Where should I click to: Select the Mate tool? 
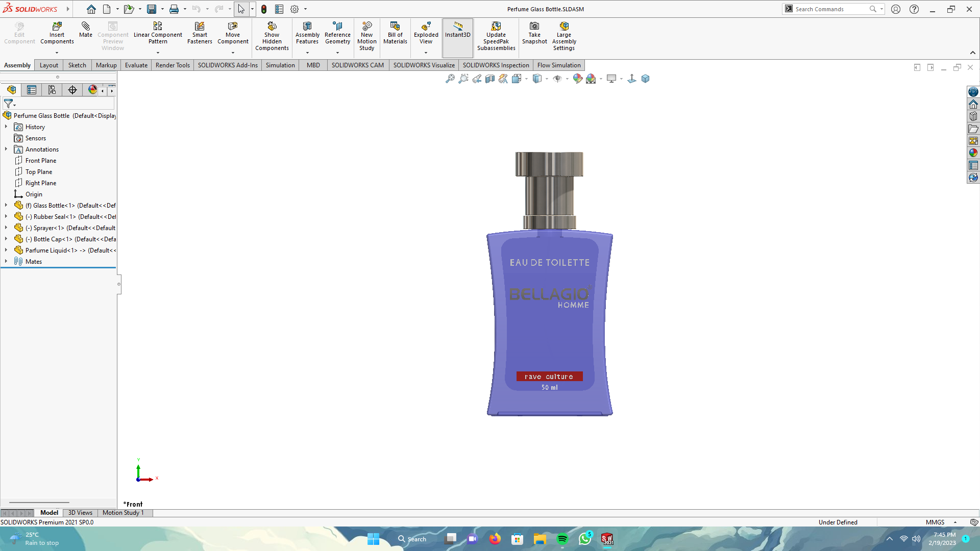(86, 30)
